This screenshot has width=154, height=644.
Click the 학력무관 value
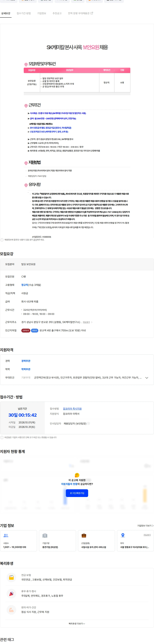26,369
